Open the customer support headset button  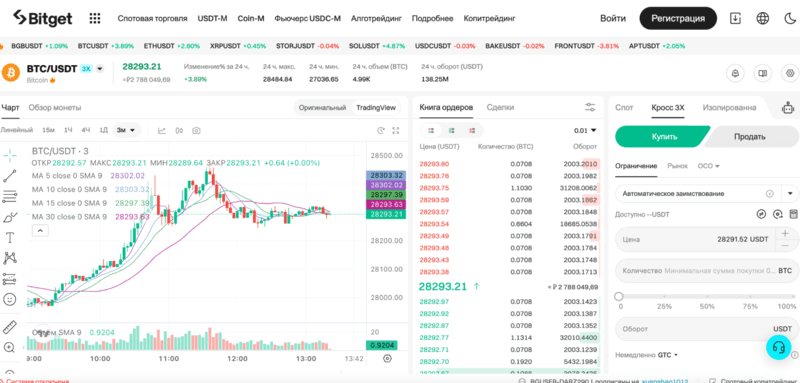click(x=779, y=347)
